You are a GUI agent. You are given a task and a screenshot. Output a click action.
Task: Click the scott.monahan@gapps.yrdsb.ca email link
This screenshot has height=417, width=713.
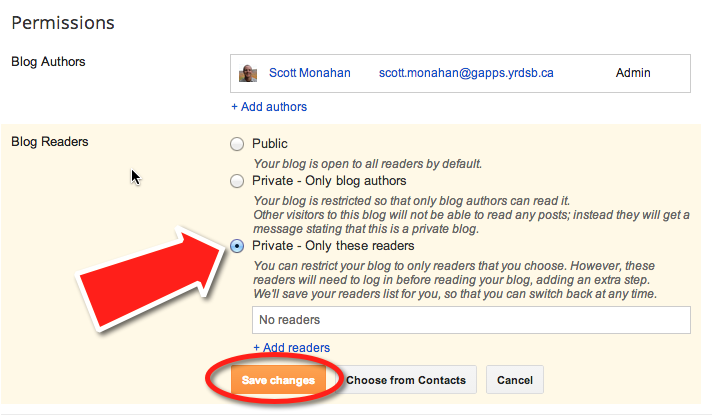[x=466, y=73]
